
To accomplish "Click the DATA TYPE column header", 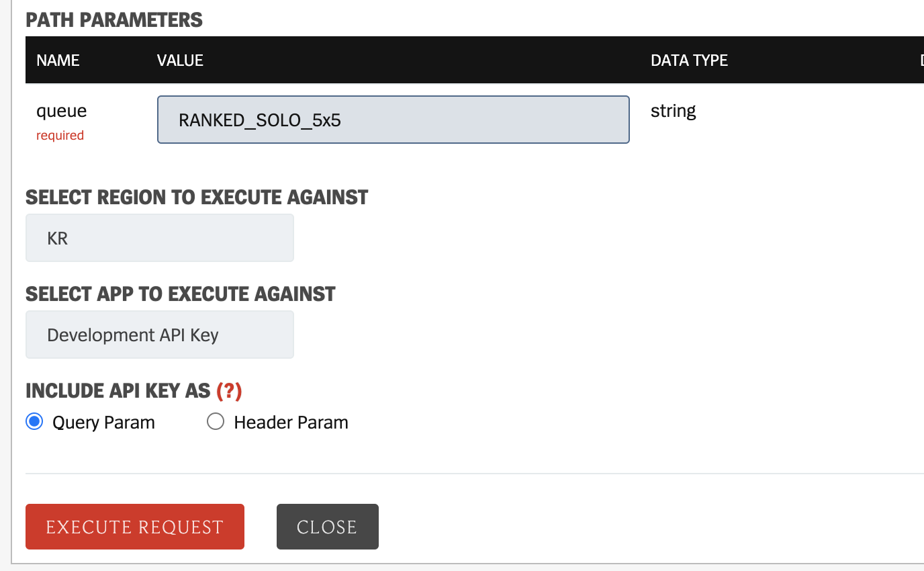I will [689, 60].
